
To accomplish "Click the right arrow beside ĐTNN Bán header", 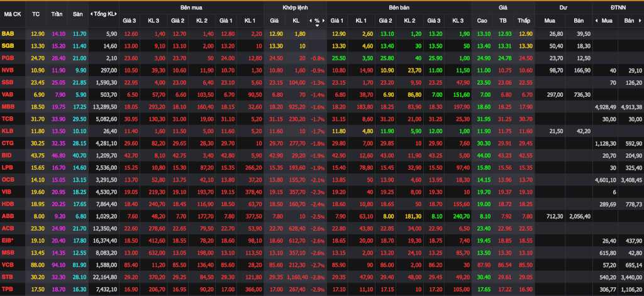I will pos(640,20).
